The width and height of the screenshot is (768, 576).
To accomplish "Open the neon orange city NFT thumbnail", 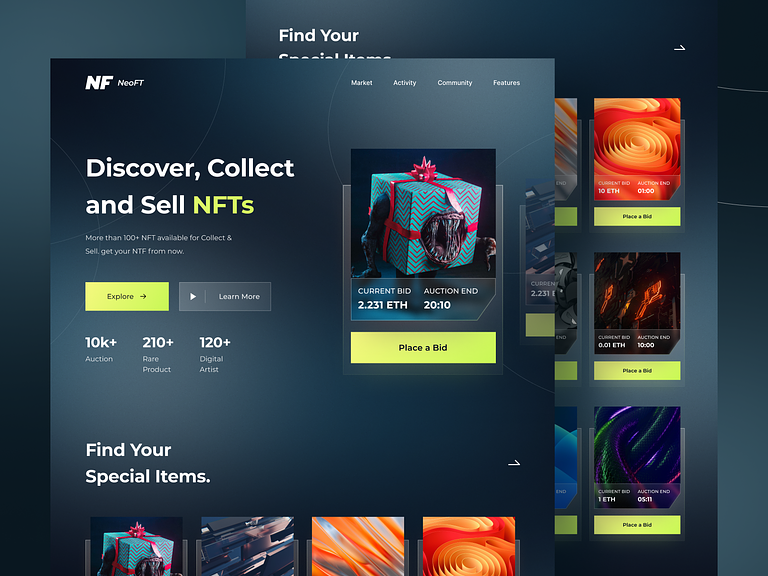I will pyautogui.click(x=637, y=291).
